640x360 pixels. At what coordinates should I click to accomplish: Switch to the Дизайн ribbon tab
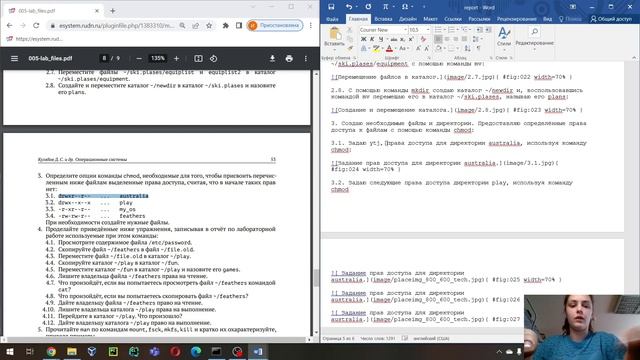click(x=408, y=19)
